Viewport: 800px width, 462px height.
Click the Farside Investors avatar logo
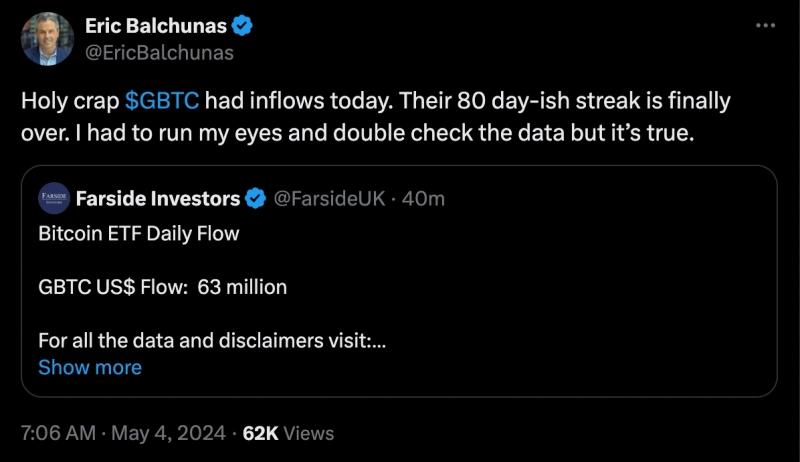pos(53,198)
